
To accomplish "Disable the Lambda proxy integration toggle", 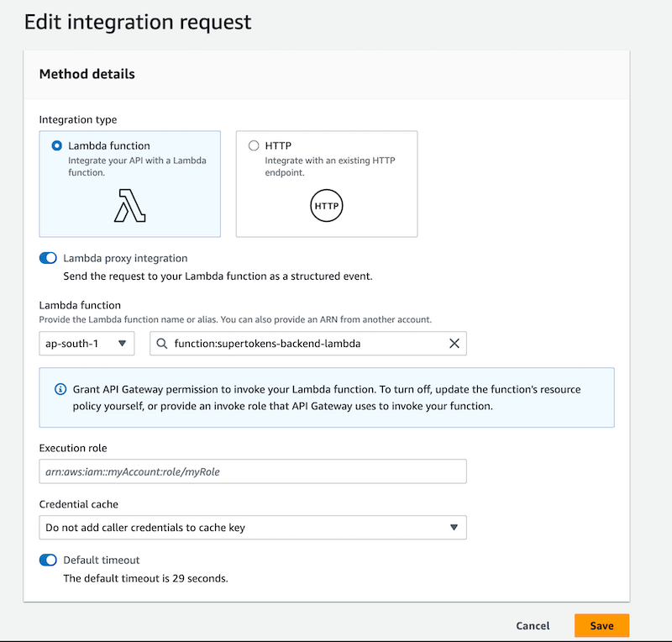I will pyautogui.click(x=48, y=258).
